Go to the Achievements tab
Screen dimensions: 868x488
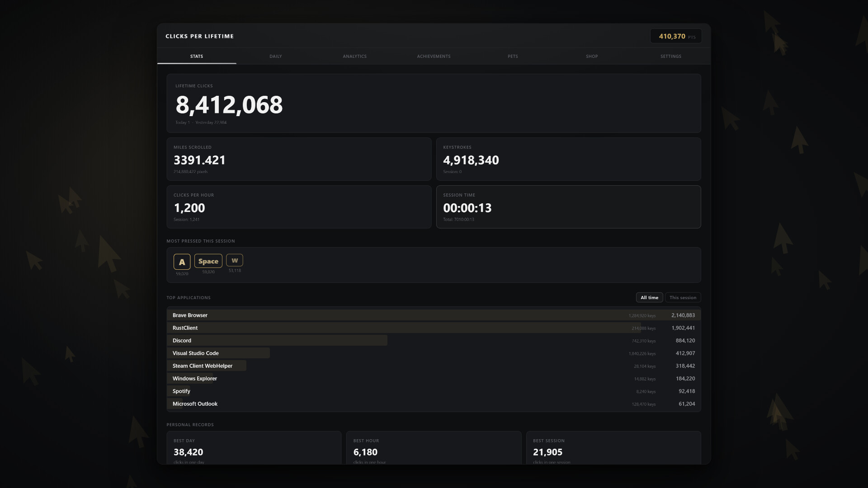coord(434,56)
